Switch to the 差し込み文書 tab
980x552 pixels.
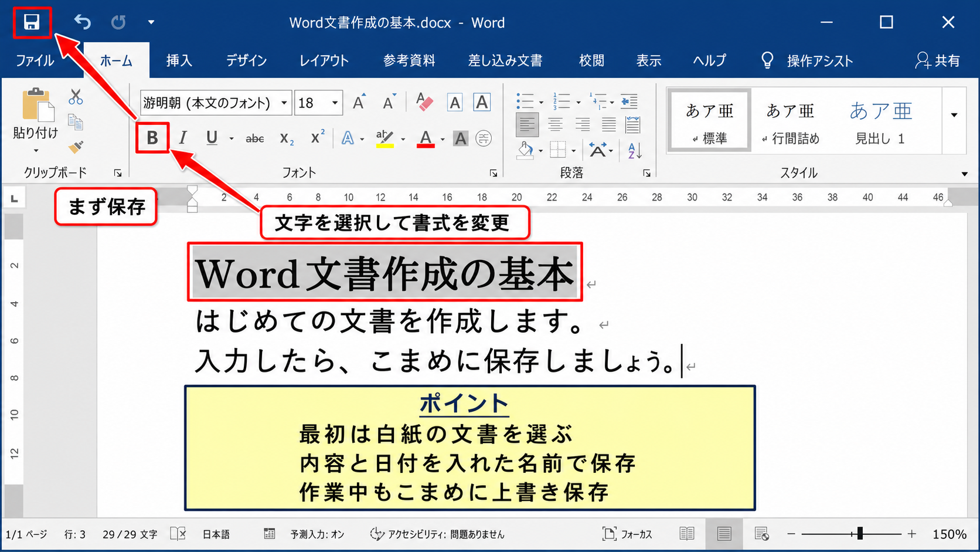[x=505, y=60]
